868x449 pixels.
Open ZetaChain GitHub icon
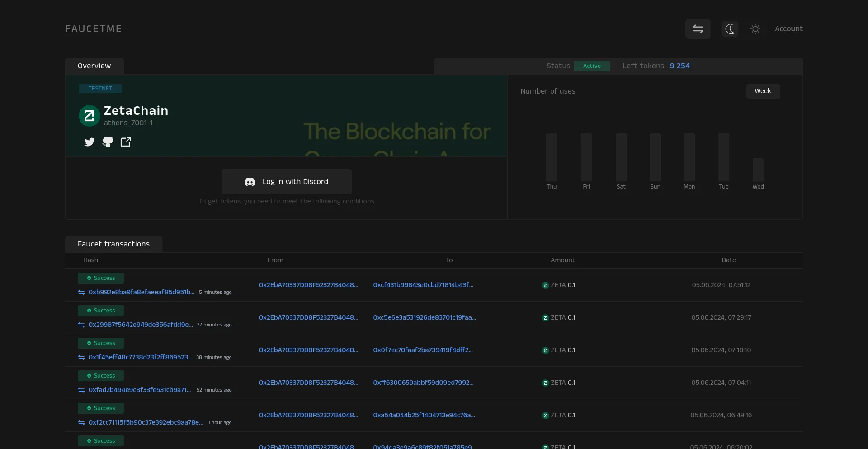(108, 142)
